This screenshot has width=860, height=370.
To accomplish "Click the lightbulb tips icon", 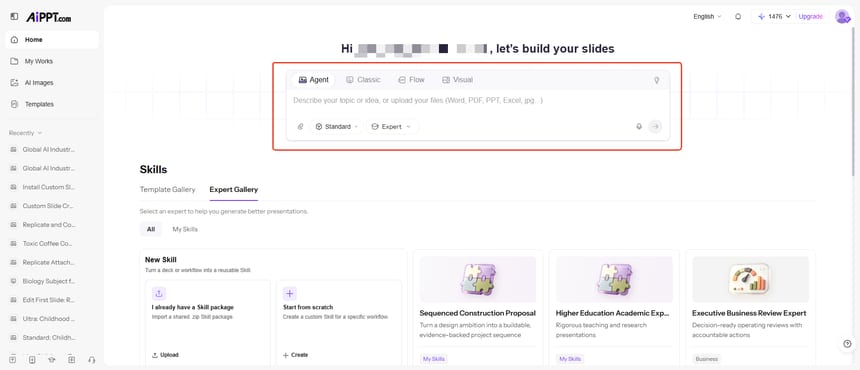I will click(x=657, y=80).
